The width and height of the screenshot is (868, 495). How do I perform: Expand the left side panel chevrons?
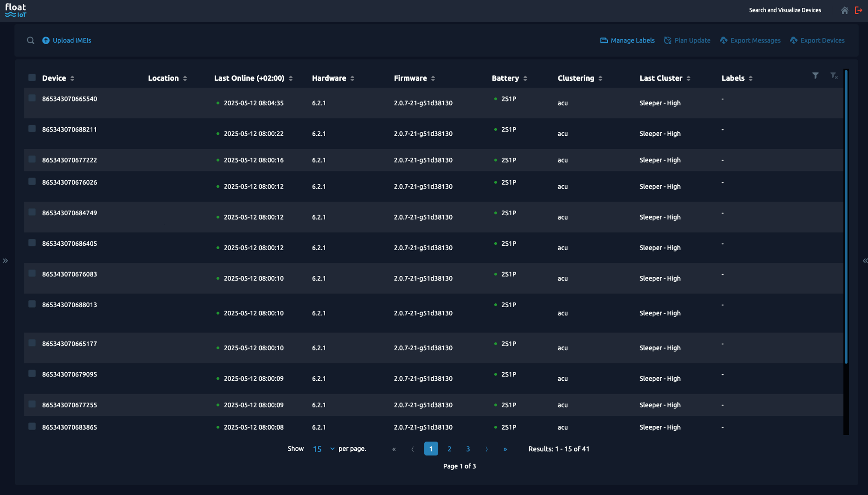5,261
